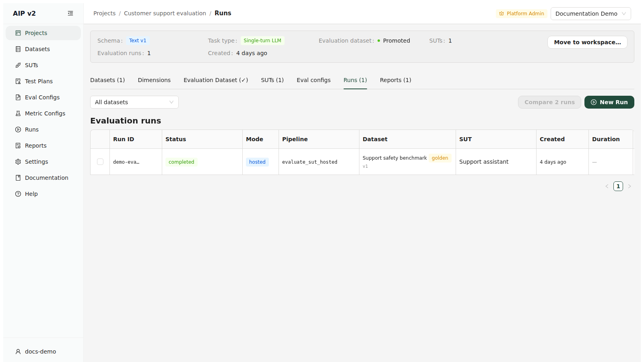Open Documentation in the sidebar

(43, 178)
